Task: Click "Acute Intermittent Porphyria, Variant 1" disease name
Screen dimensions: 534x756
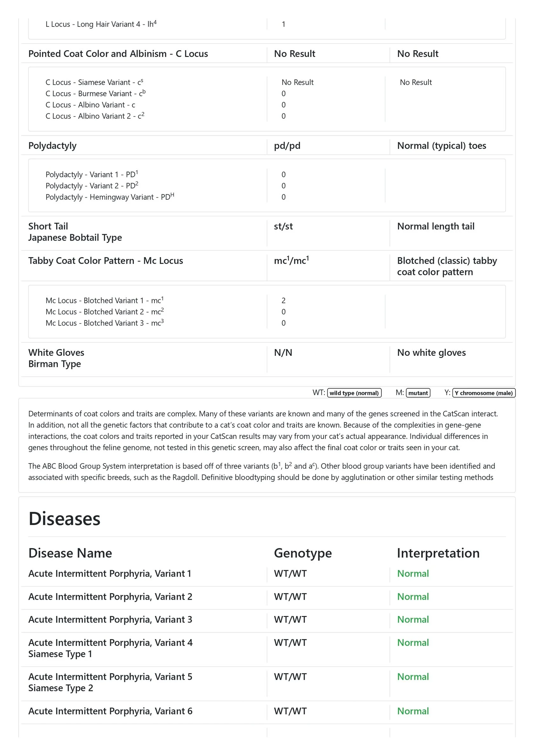Action: coord(110,574)
